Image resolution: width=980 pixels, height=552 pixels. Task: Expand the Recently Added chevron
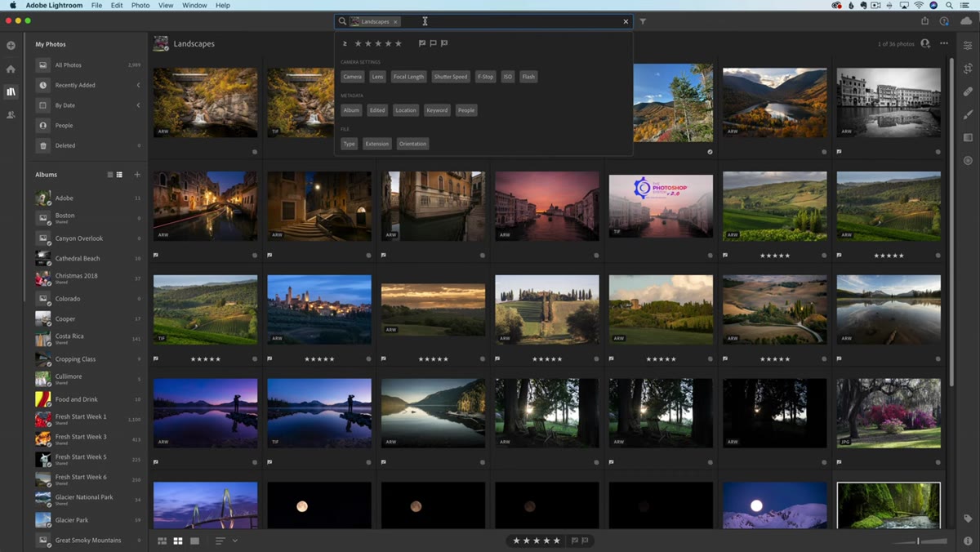click(138, 85)
